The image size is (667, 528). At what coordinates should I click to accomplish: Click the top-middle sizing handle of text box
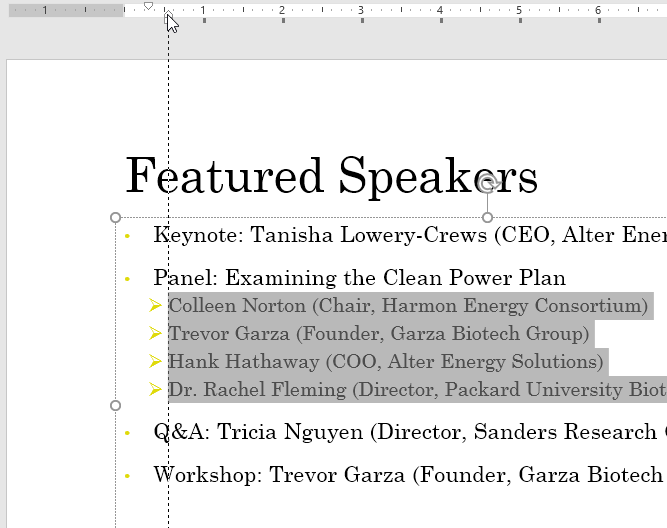point(488,217)
